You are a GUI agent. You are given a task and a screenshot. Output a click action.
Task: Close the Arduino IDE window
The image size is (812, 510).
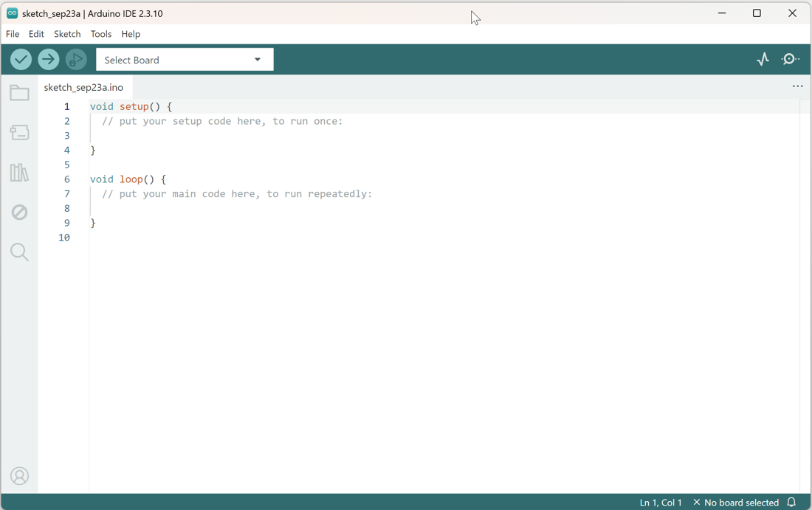(792, 13)
